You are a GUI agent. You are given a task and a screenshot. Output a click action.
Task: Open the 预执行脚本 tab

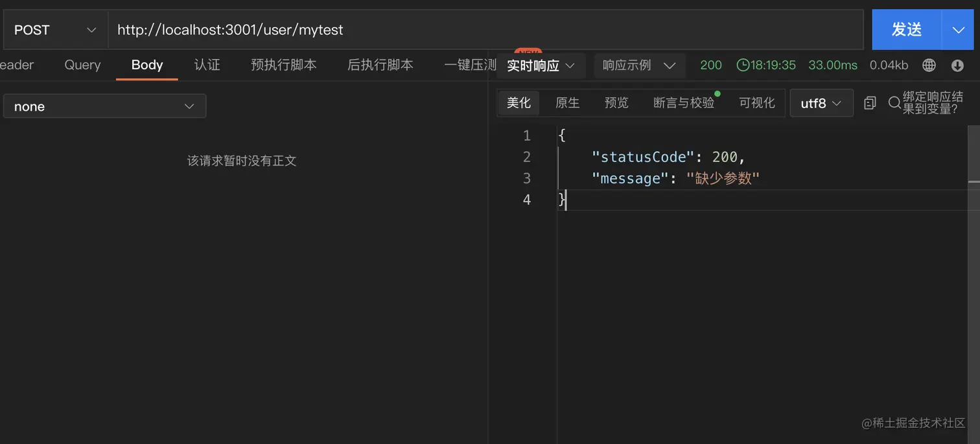(x=284, y=65)
